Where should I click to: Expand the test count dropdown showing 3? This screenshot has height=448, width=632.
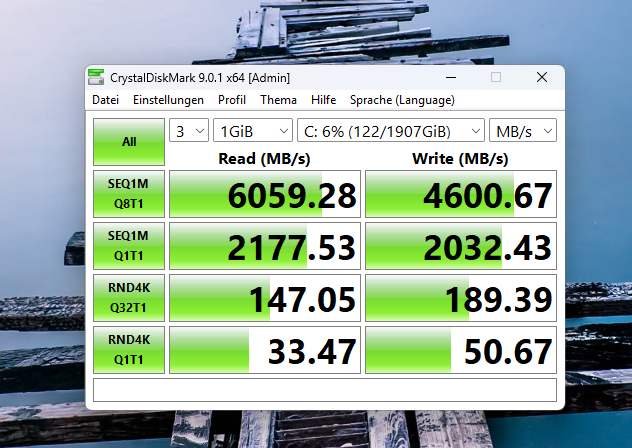[189, 130]
